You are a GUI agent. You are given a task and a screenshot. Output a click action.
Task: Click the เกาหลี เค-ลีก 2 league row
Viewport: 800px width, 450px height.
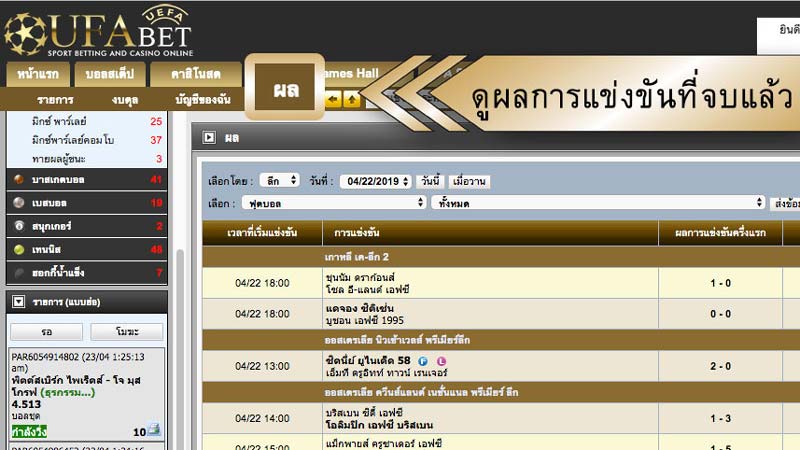pyautogui.click(x=501, y=257)
